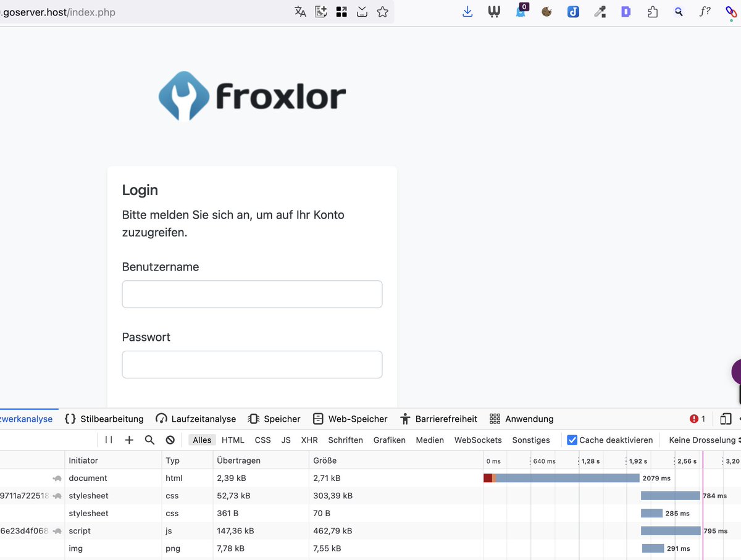The image size is (741, 560).
Task: Click the 361 B transferred cell
Action: (x=228, y=513)
